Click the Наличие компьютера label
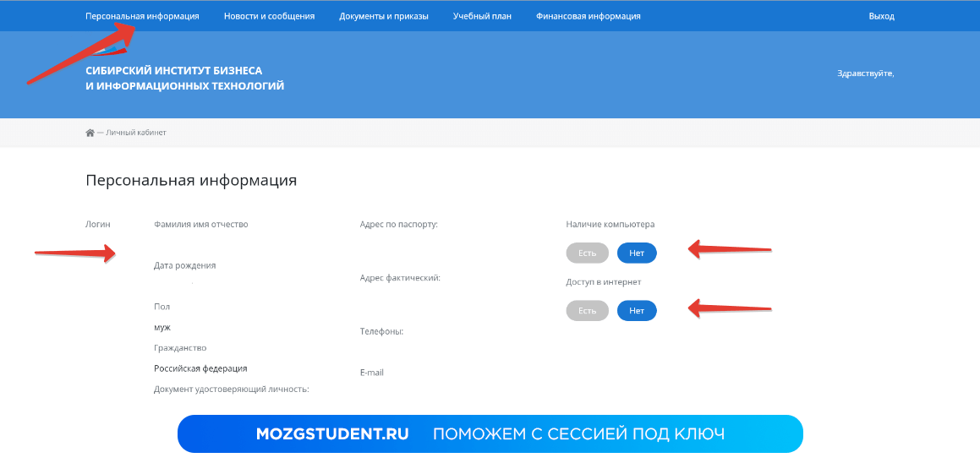Screen dimensions: 980x474 coord(610,224)
